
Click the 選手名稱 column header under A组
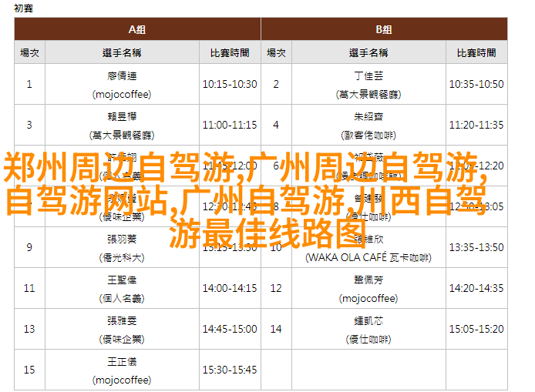pos(122,52)
